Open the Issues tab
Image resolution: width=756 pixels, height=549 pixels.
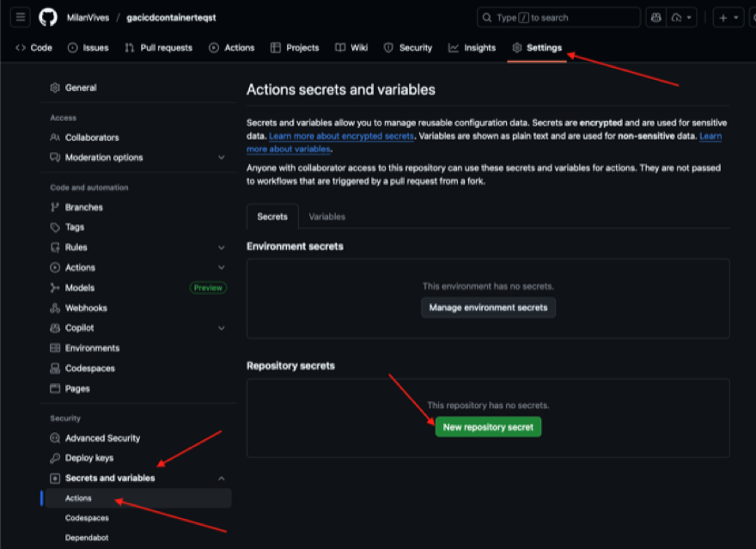(88, 48)
